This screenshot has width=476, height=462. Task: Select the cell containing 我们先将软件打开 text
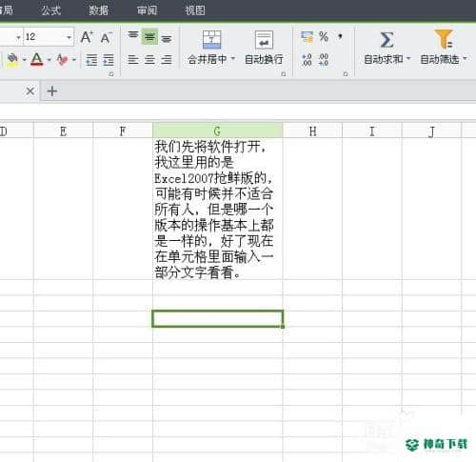(x=217, y=209)
